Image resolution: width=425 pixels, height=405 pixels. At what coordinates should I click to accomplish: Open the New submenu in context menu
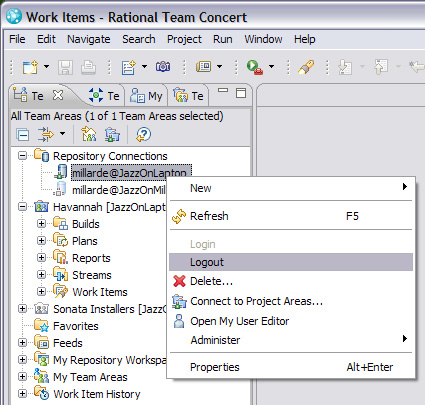[291, 188]
